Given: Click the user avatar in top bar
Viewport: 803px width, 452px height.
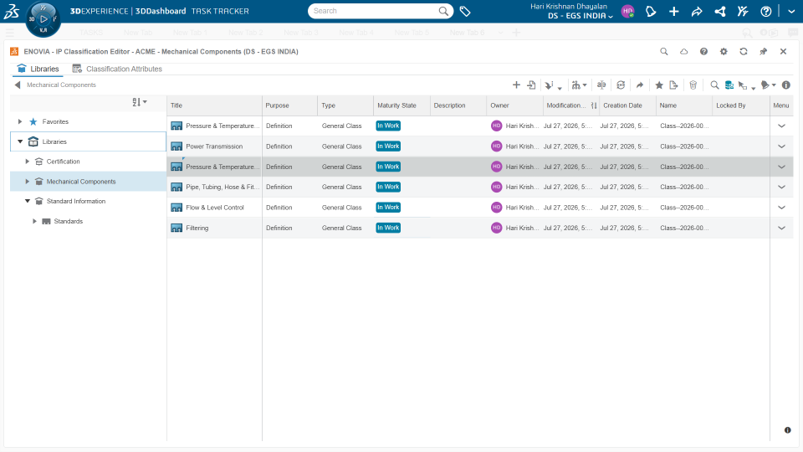Looking at the screenshot, I should pos(628,11).
